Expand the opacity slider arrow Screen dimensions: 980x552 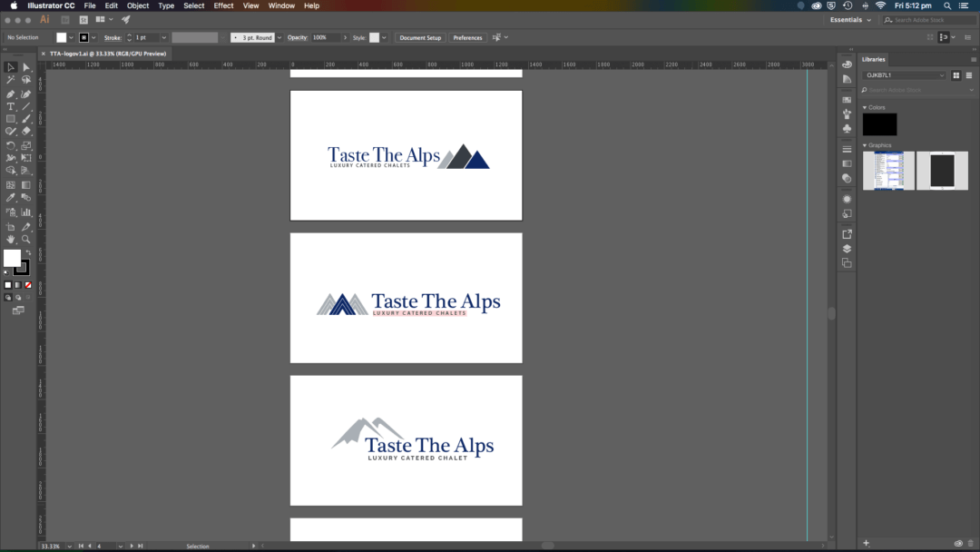point(345,37)
